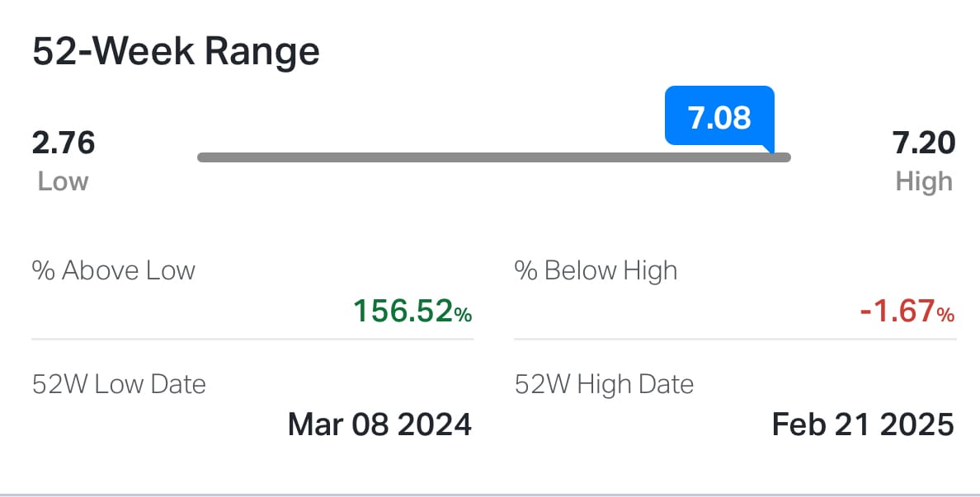Click the divider under % Above Low

[252, 339]
